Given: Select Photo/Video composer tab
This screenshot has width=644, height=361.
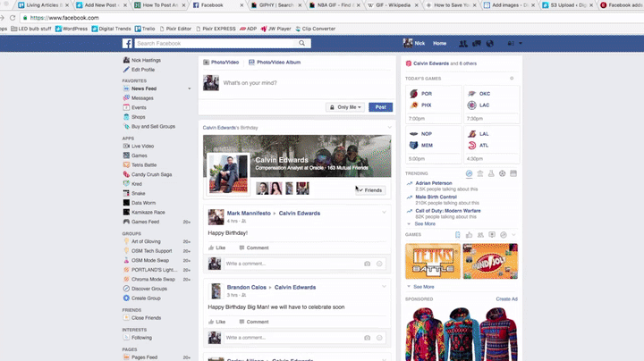Looking at the screenshot, I should (221, 63).
